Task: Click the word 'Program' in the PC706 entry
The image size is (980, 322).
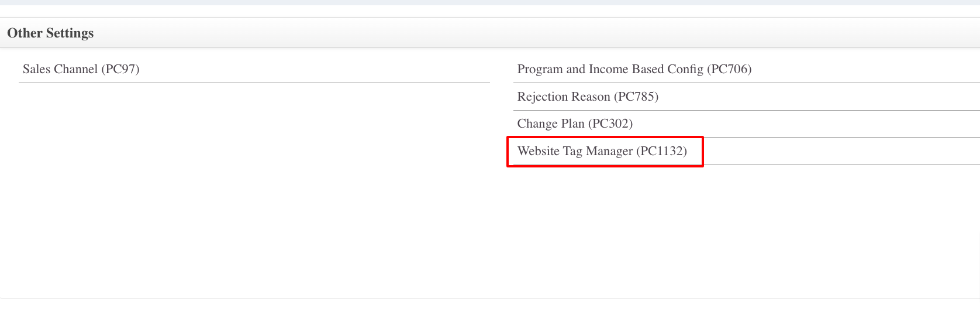Action: (540, 69)
